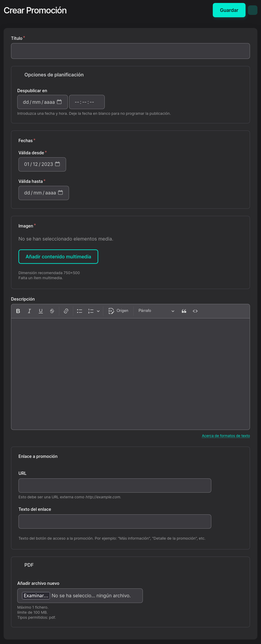Screen dimensions: 261x644
Task: Insert a code block in the editor
Action: [x=195, y=311]
